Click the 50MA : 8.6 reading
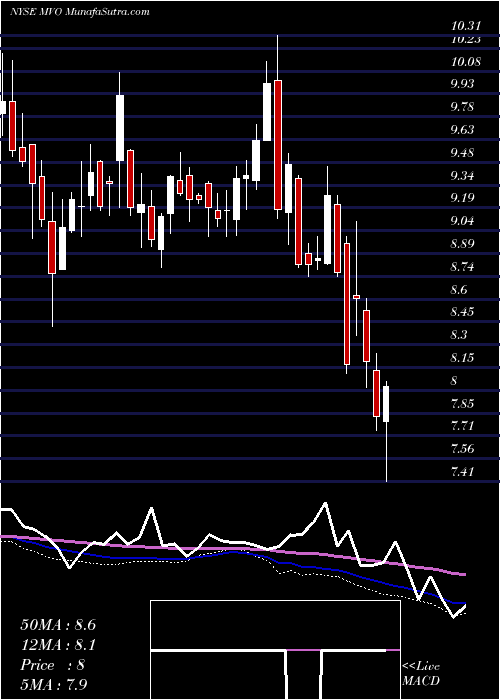The width and height of the screenshot is (500, 700). 58,625
